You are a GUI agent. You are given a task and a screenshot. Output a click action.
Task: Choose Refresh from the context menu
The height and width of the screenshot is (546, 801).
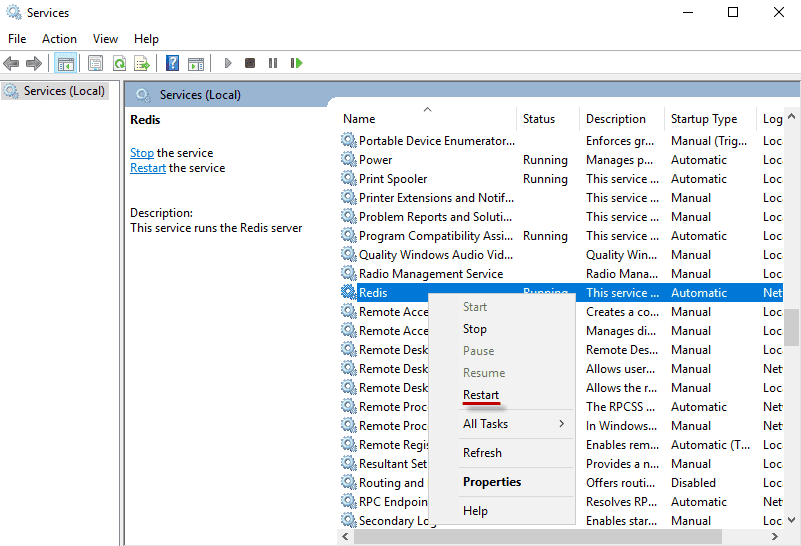coord(502,453)
